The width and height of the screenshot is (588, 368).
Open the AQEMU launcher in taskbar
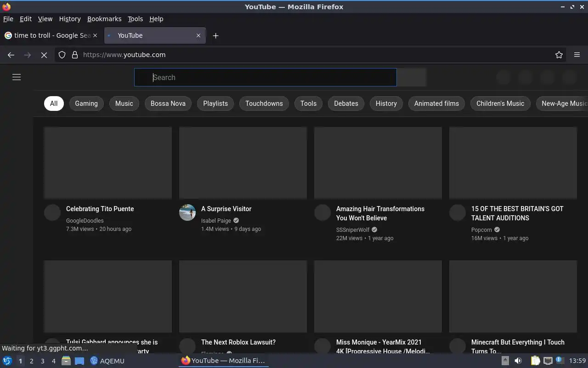coord(107,361)
